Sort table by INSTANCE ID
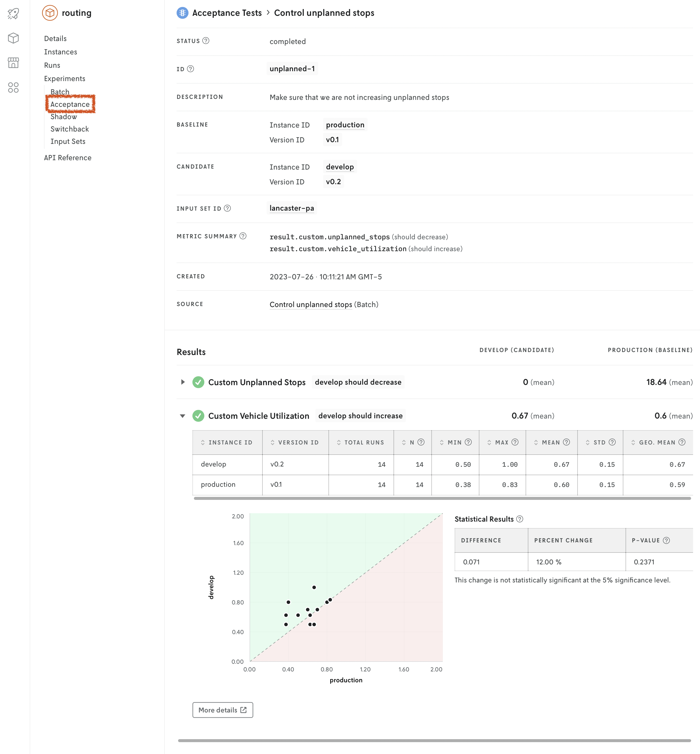The image size is (700, 754). [x=203, y=443]
